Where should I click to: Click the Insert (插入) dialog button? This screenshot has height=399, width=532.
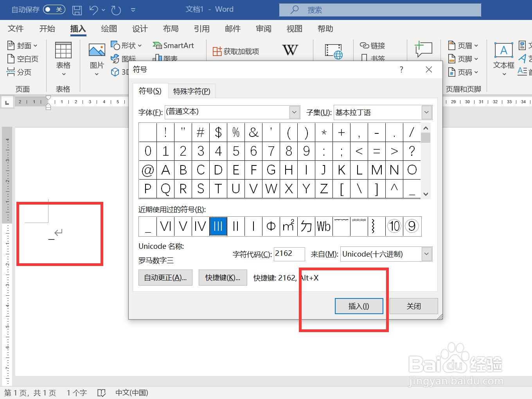click(359, 306)
